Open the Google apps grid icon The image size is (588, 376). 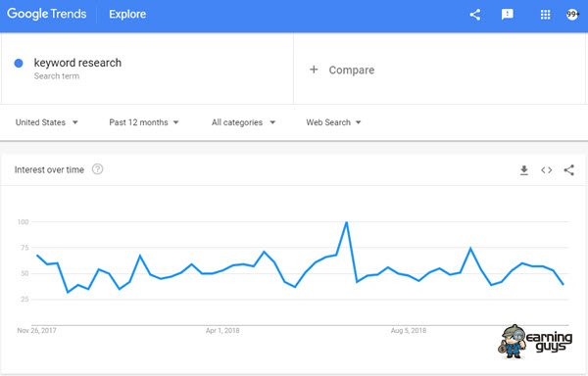[545, 15]
